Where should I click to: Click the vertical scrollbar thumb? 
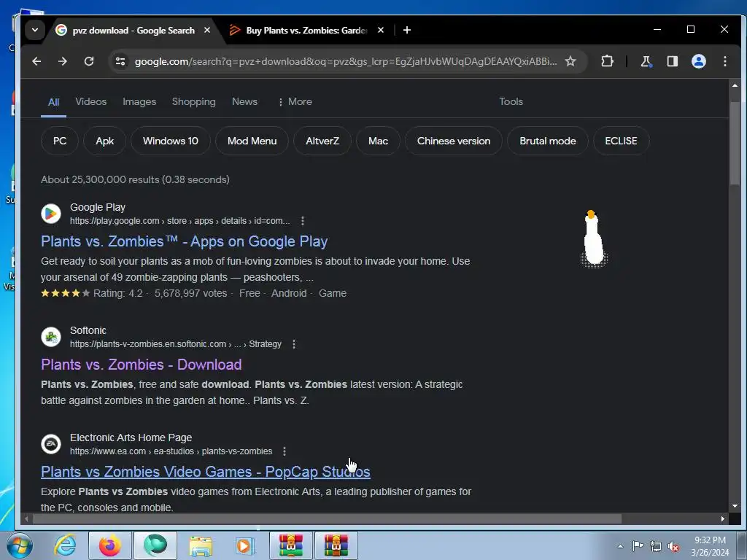click(x=735, y=143)
